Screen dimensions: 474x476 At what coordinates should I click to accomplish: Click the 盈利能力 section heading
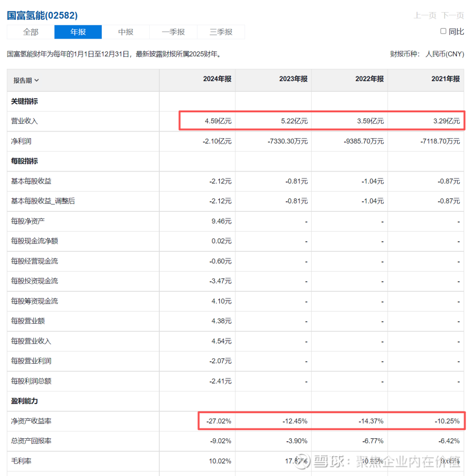pyautogui.click(x=24, y=401)
